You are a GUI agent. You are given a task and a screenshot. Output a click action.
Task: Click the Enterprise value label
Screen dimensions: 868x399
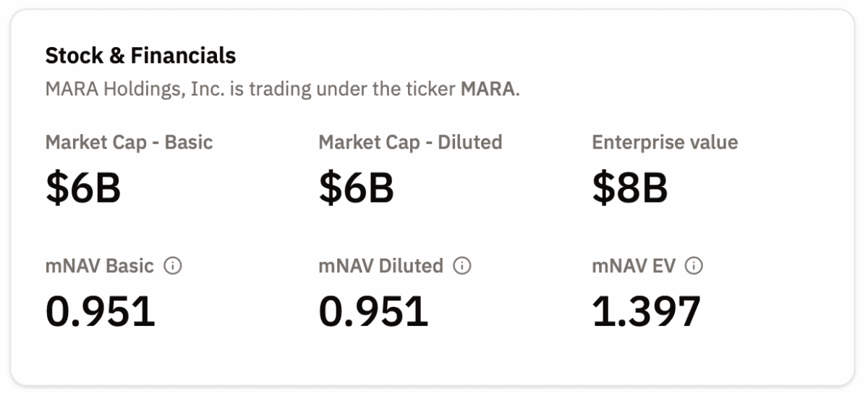click(x=665, y=142)
